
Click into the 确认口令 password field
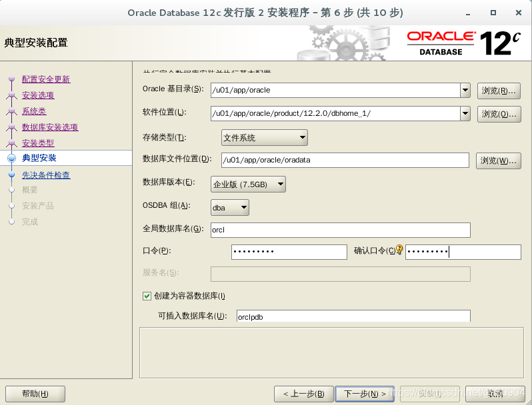coord(463,252)
